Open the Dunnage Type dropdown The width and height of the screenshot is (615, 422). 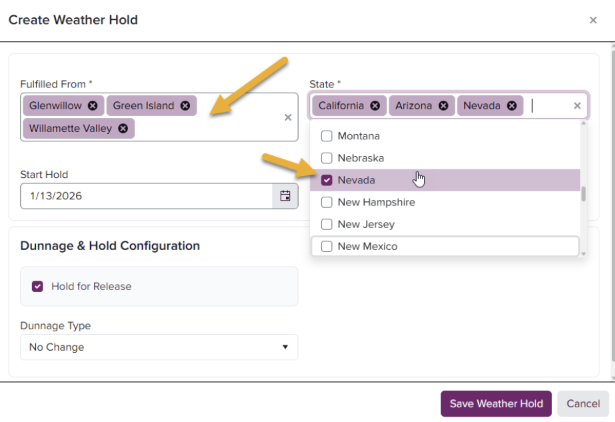[159, 347]
